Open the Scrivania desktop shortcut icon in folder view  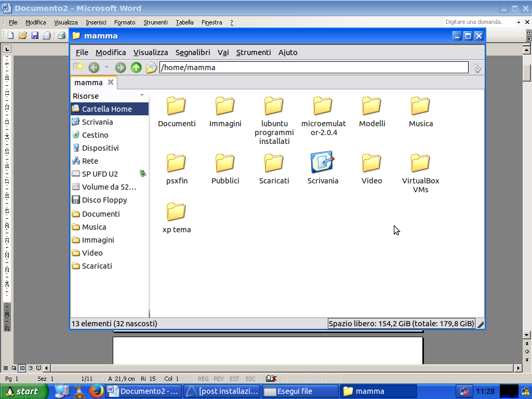click(322, 163)
